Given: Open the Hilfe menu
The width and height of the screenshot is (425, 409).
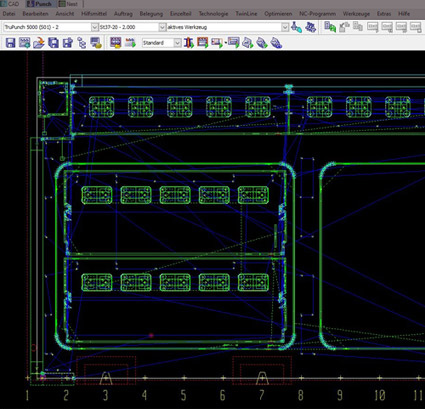Looking at the screenshot, I should 404,14.
